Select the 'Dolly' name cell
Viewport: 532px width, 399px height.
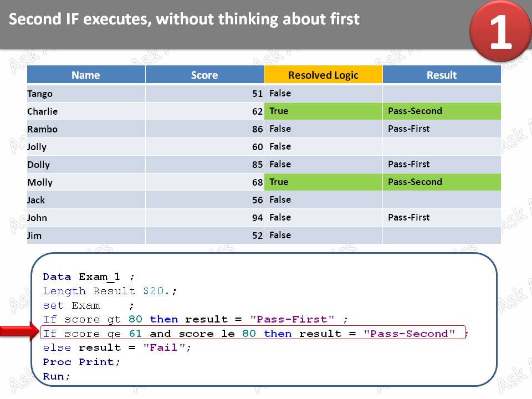pyautogui.click(x=86, y=165)
